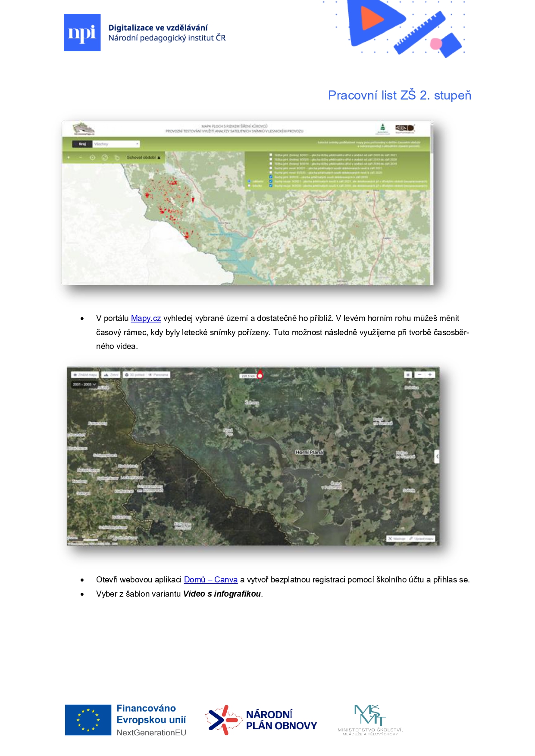Screen dimensions: 535x756
Task: Click the NPI logo in the header
Action: tap(82, 33)
